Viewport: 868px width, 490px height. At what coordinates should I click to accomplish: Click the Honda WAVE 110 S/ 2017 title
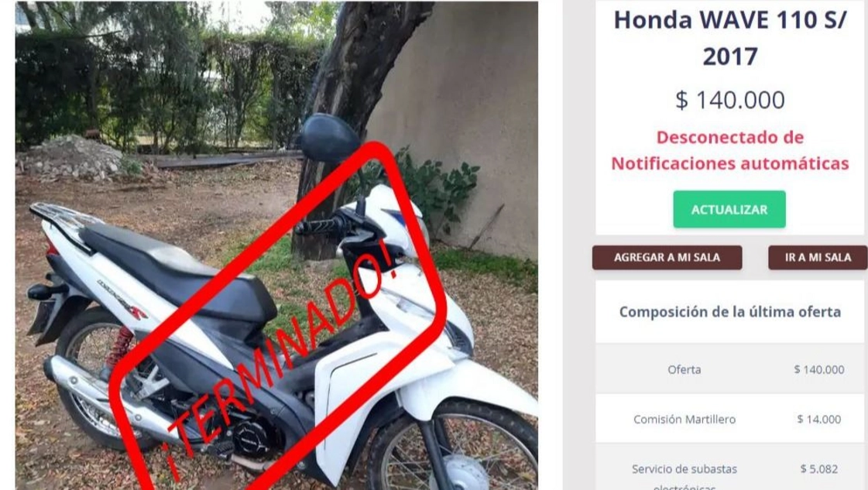(x=729, y=38)
